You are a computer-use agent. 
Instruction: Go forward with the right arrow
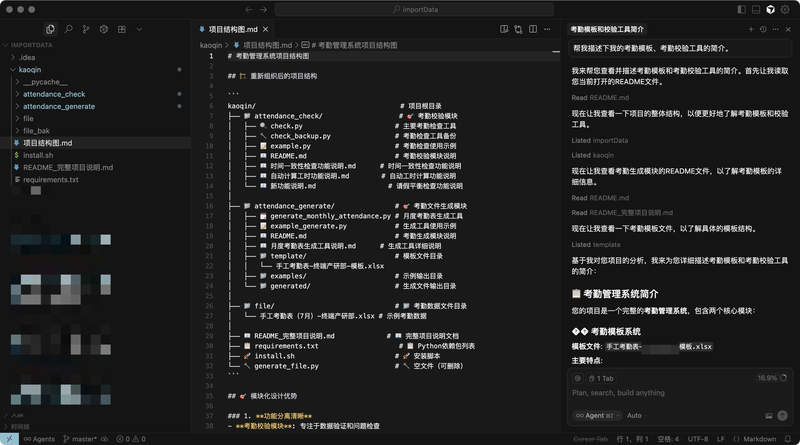[263, 9]
